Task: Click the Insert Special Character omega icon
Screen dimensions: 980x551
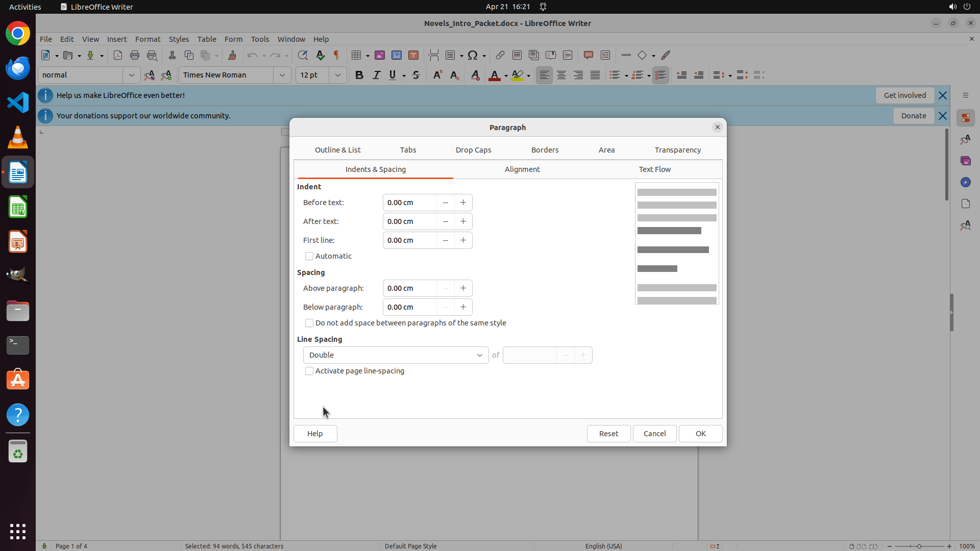Action: coord(473,55)
